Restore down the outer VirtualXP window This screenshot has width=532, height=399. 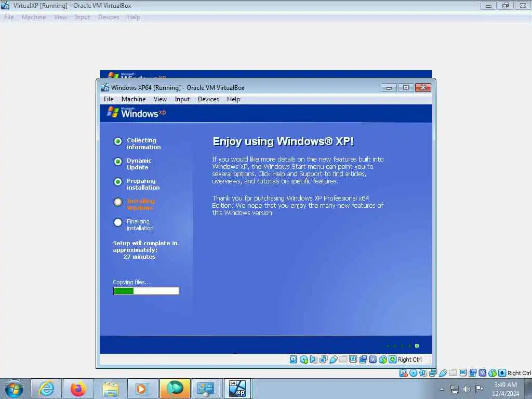tap(506, 5)
